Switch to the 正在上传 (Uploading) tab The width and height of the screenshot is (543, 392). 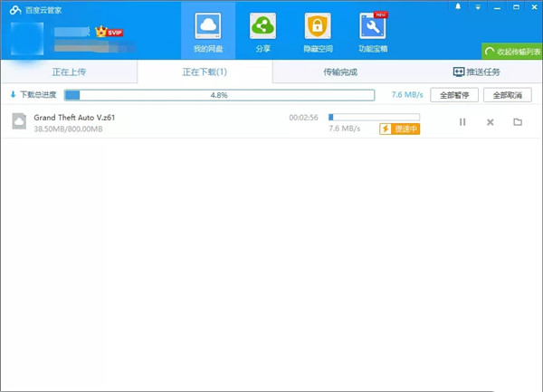(x=68, y=72)
